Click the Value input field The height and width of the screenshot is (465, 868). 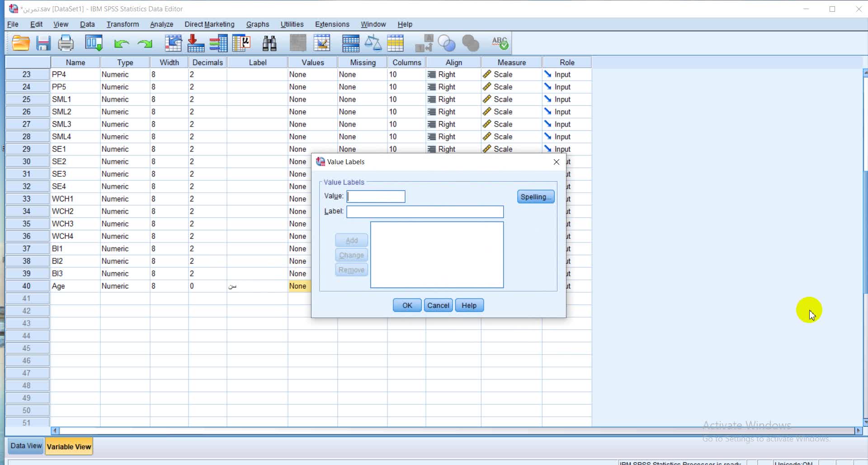tap(376, 196)
